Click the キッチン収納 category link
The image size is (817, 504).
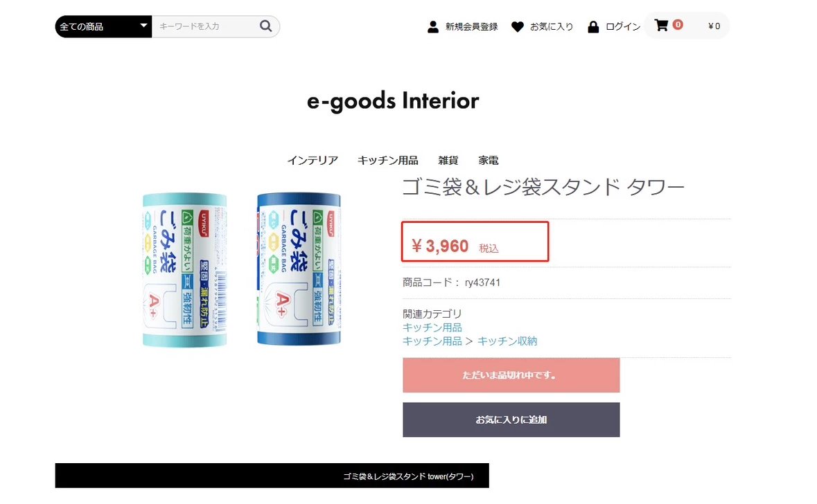[x=507, y=341]
